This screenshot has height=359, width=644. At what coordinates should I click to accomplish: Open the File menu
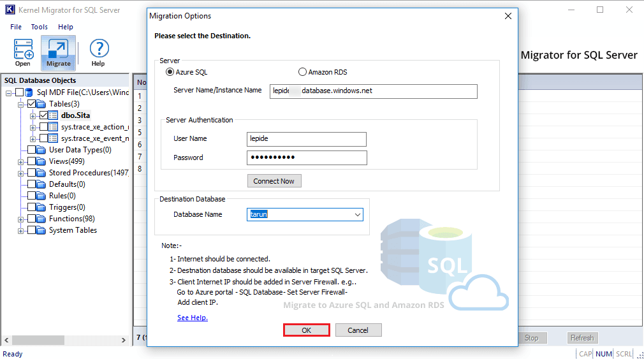(x=16, y=27)
